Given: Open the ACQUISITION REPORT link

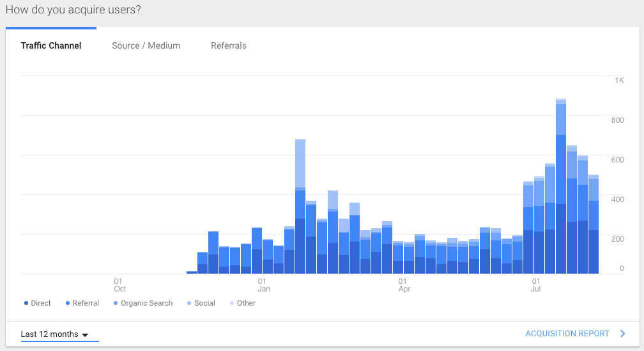Looking at the screenshot, I should [x=567, y=333].
